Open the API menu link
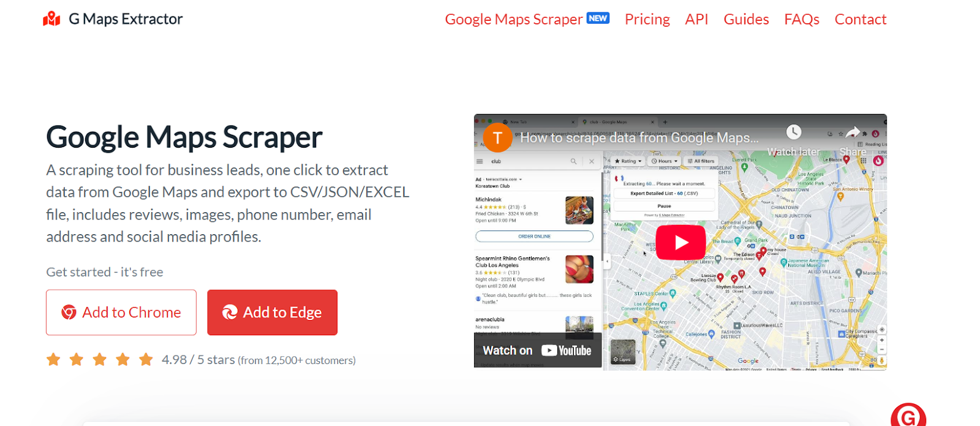 [x=696, y=20]
